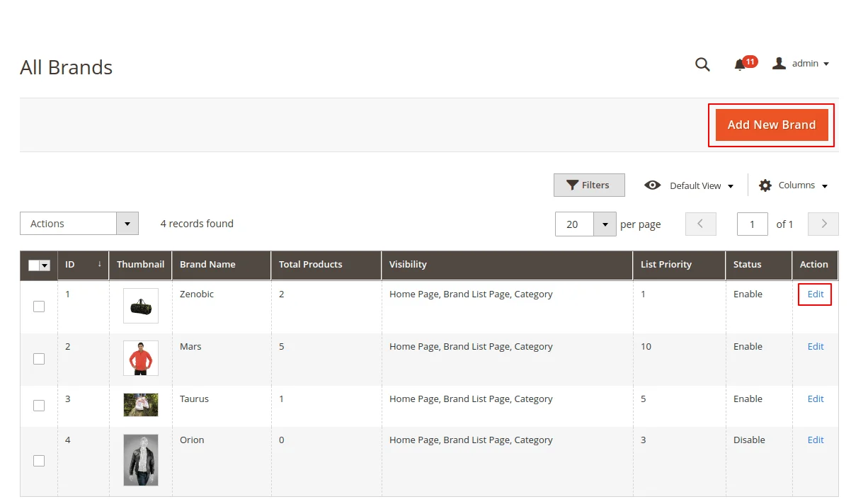This screenshot has width=851, height=504.
Task: Check the Mars brand row checkbox
Action: tap(39, 359)
